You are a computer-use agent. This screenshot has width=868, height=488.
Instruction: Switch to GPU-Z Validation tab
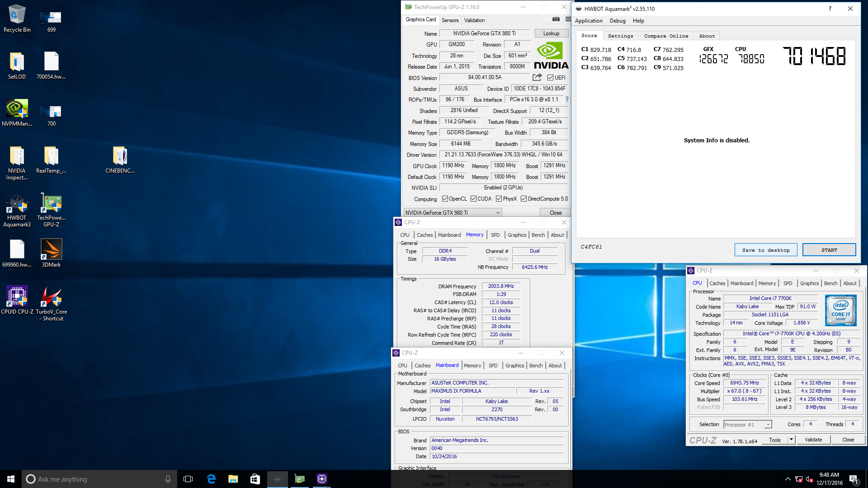pos(474,20)
